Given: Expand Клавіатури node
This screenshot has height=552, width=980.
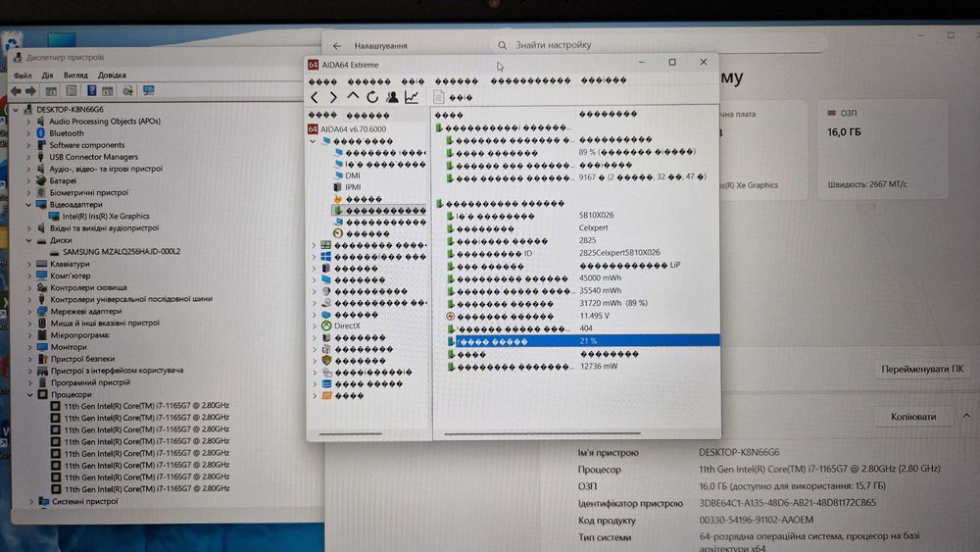Looking at the screenshot, I should tap(28, 264).
